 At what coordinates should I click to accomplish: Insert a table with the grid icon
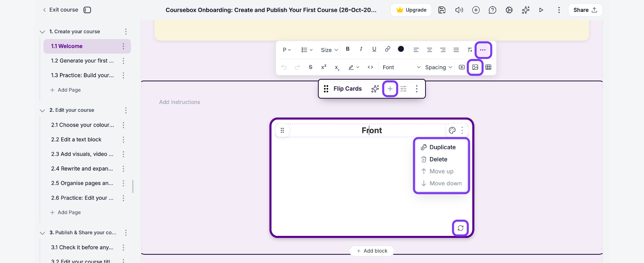(488, 67)
